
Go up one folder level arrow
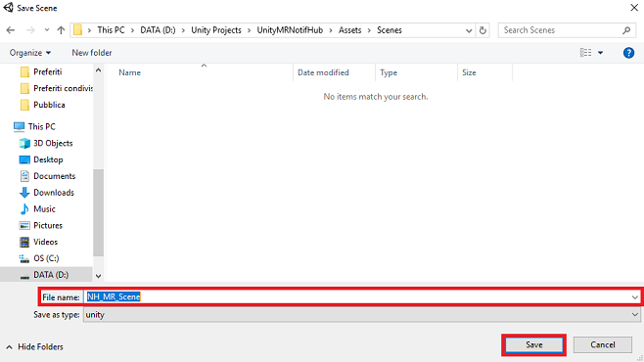pyautogui.click(x=61, y=30)
